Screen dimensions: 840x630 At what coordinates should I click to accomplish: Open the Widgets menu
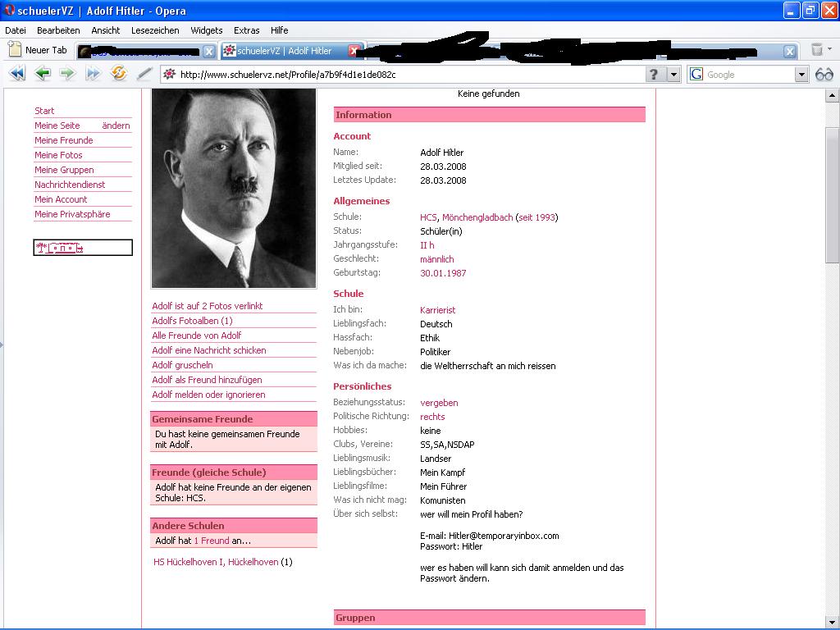(207, 30)
